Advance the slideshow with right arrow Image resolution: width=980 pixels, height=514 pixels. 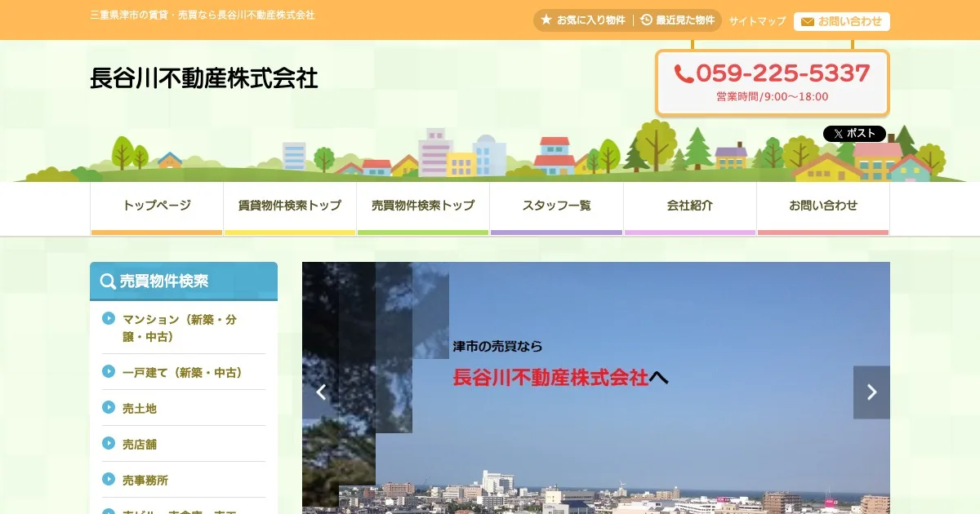click(871, 392)
